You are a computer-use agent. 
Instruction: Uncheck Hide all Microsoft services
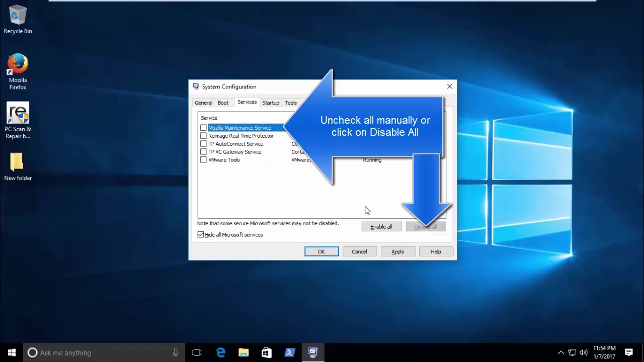[x=201, y=235]
